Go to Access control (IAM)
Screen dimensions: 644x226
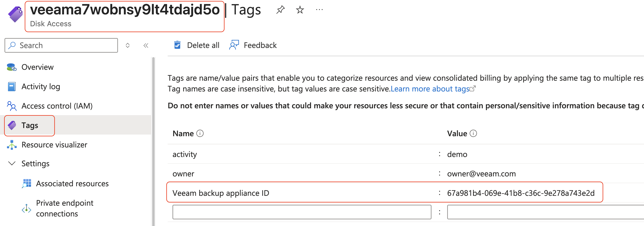57,106
